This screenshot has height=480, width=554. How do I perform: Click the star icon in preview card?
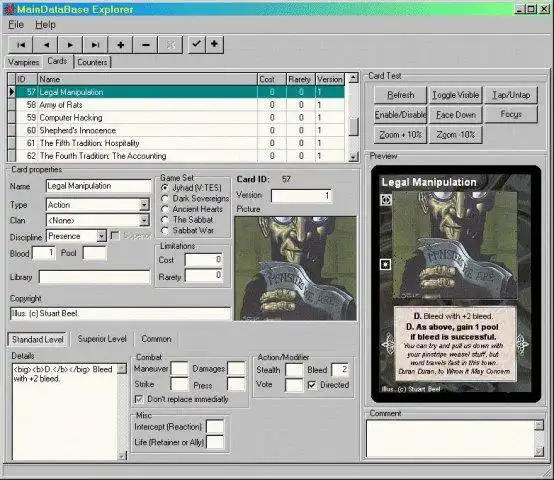coord(385,264)
